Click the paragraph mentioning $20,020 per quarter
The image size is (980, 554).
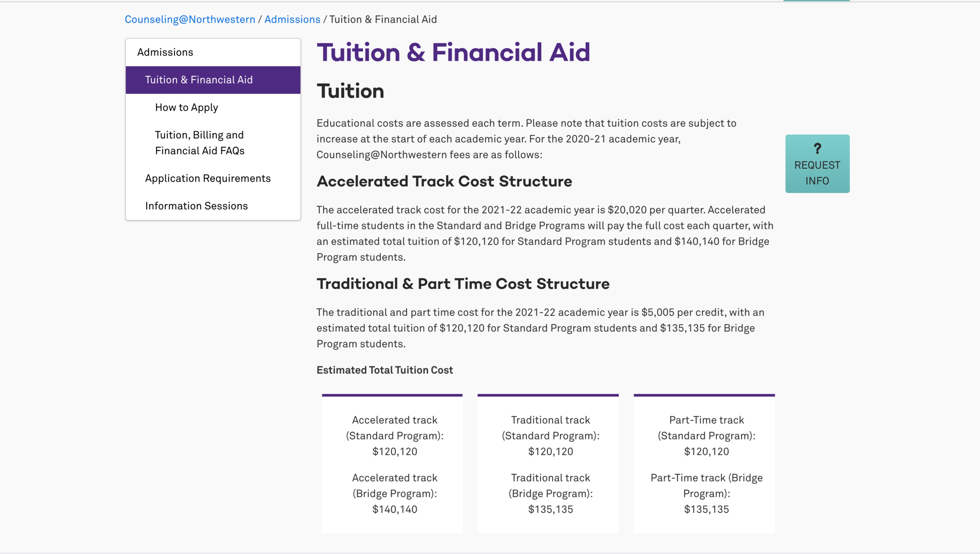coord(545,233)
